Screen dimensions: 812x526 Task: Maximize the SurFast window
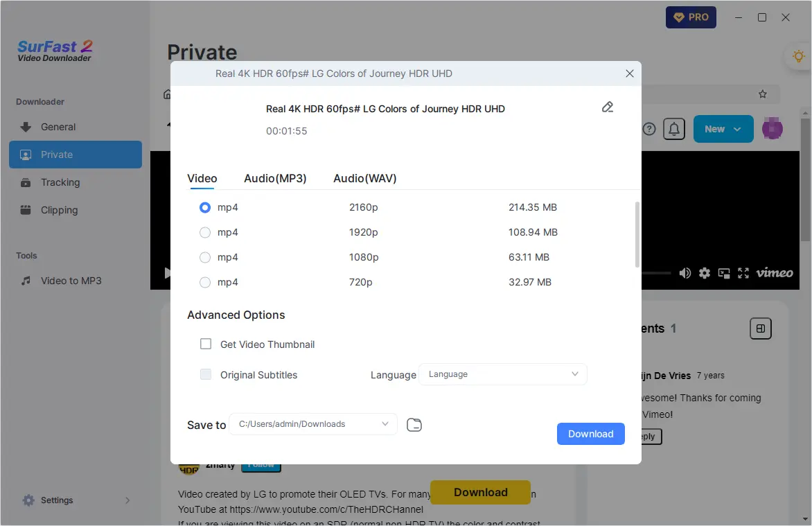761,17
